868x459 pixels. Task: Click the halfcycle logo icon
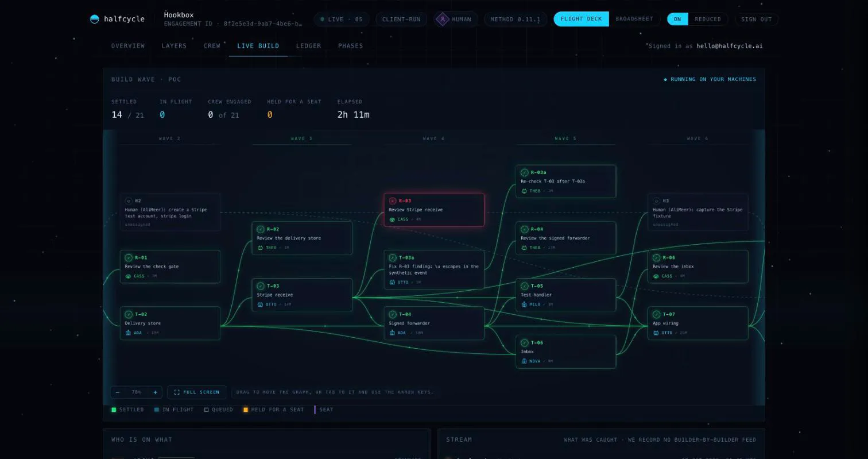[95, 19]
